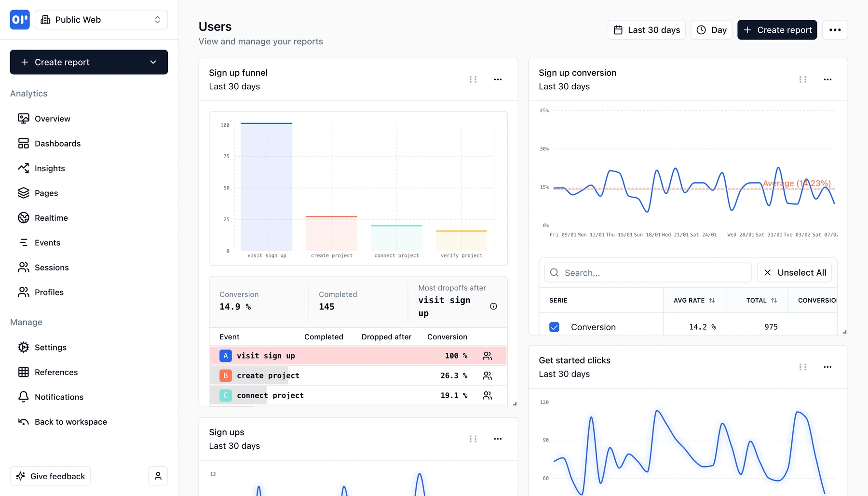This screenshot has height=496, width=868.
Task: Click the info icon near Most dropoffs
Action: [493, 306]
